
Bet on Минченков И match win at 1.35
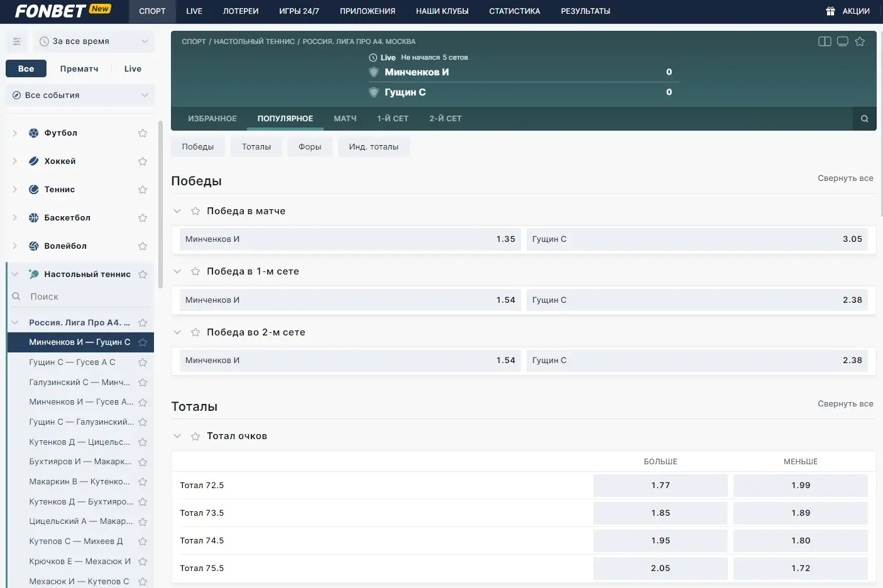[x=350, y=239]
